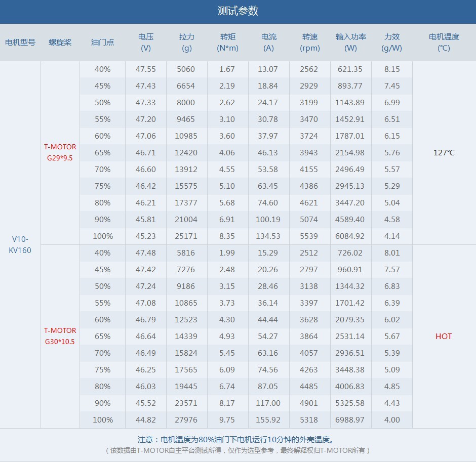This screenshot has height=462, width=476.
Task: Select the V10-KV160 motor model cell
Action: [20, 244]
